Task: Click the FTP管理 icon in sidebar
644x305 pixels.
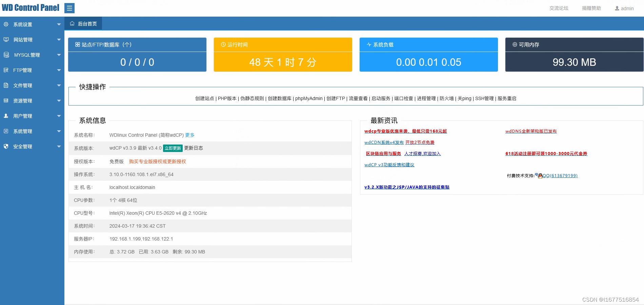Action: tap(6, 70)
